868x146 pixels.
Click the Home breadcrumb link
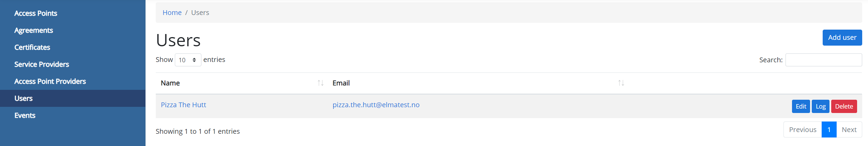(x=172, y=13)
